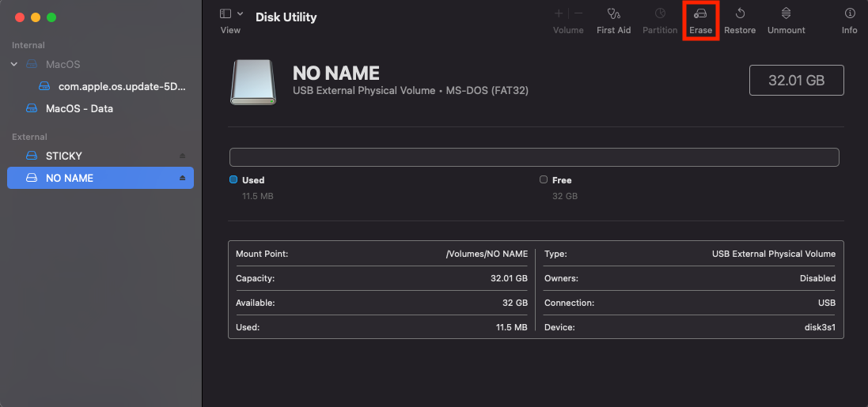Click the USB External Physical Volume subtitle
The image size is (868, 407).
click(x=410, y=91)
